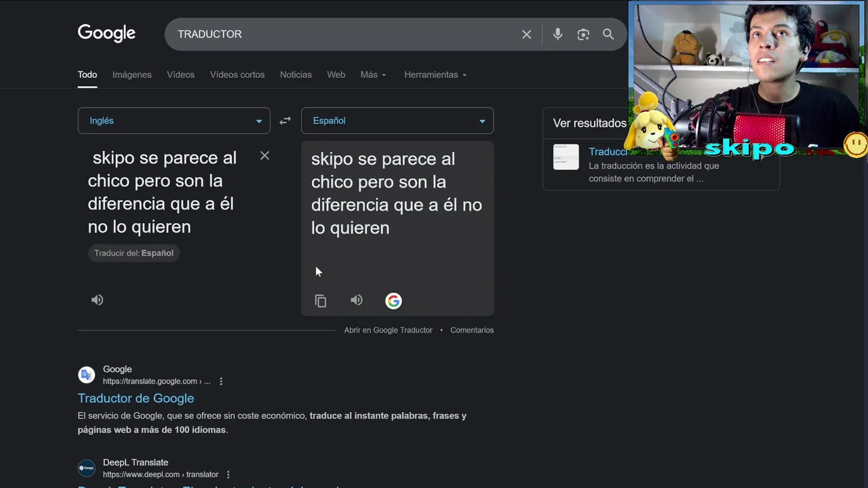Screen dimensions: 868x488
Task: Click the Ver resultados heading
Action: (589, 123)
